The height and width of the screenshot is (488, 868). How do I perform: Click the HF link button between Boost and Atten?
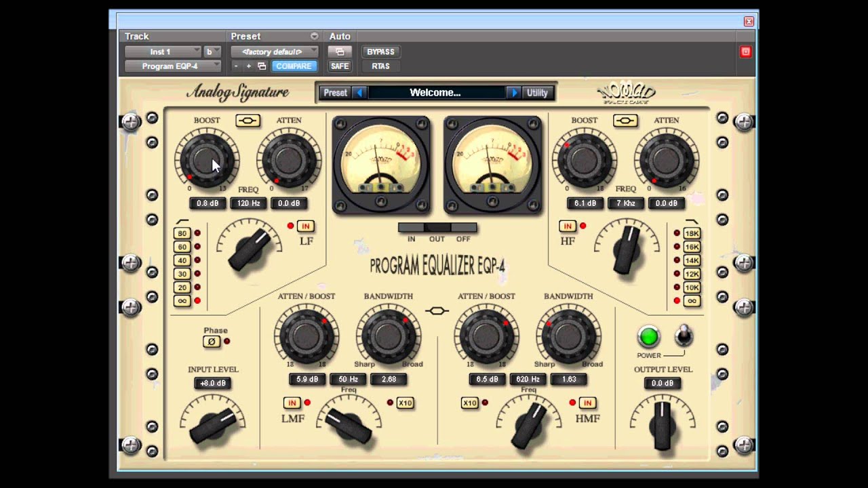pyautogui.click(x=625, y=121)
